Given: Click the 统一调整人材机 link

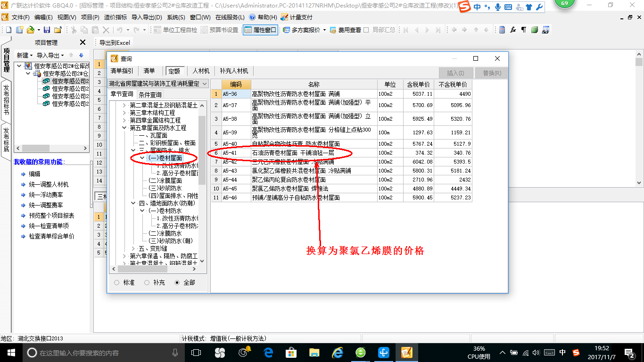Looking at the screenshot, I should pos(49,184).
